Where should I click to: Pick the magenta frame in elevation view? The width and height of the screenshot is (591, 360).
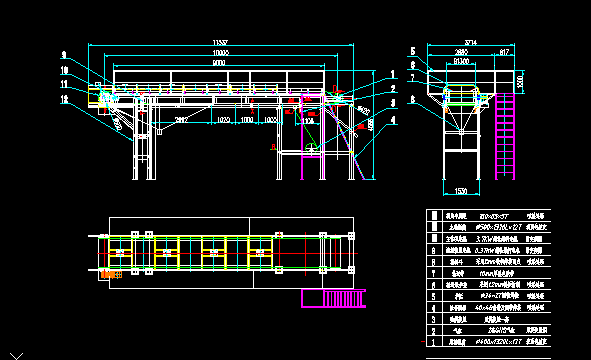(x=312, y=137)
